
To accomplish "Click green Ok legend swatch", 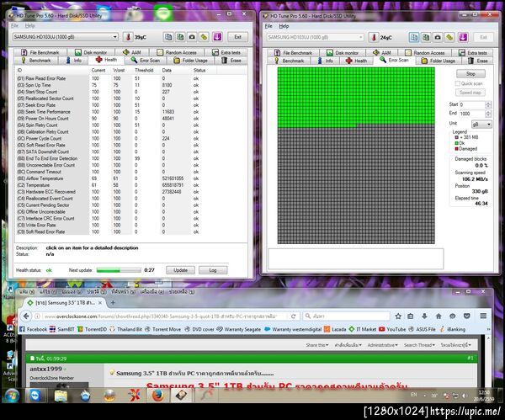I will point(456,143).
